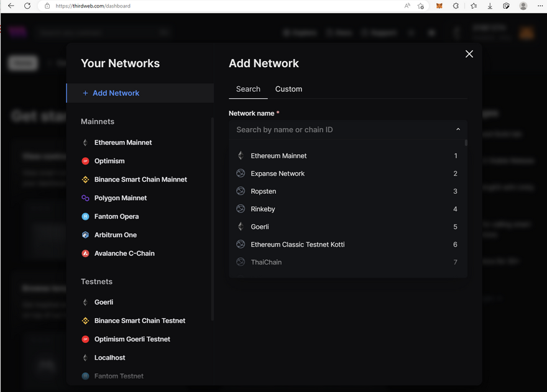The image size is (547, 392).
Task: Click the Fantom Opera blue icon
Action: 85,216
